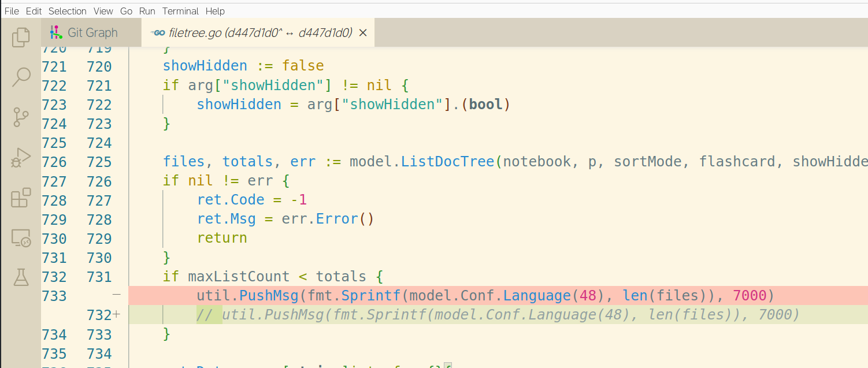Open the Edit menu
This screenshot has height=368, width=868.
point(34,11)
